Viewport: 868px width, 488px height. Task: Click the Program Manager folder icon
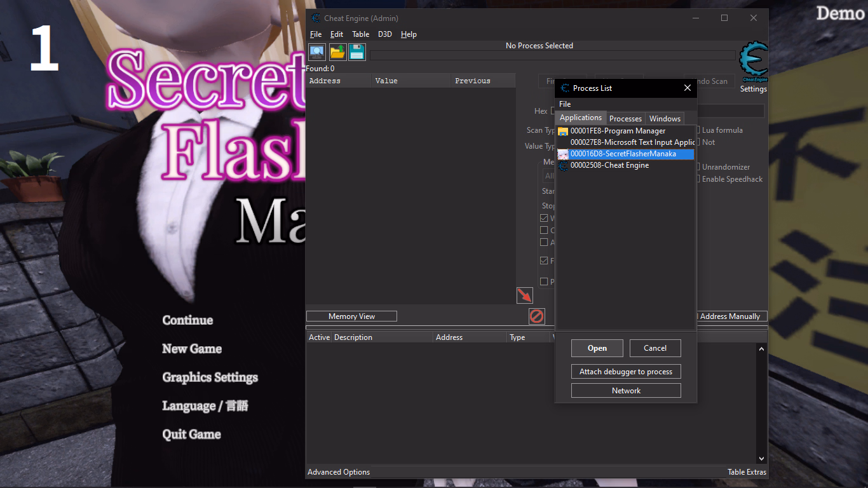pyautogui.click(x=563, y=131)
